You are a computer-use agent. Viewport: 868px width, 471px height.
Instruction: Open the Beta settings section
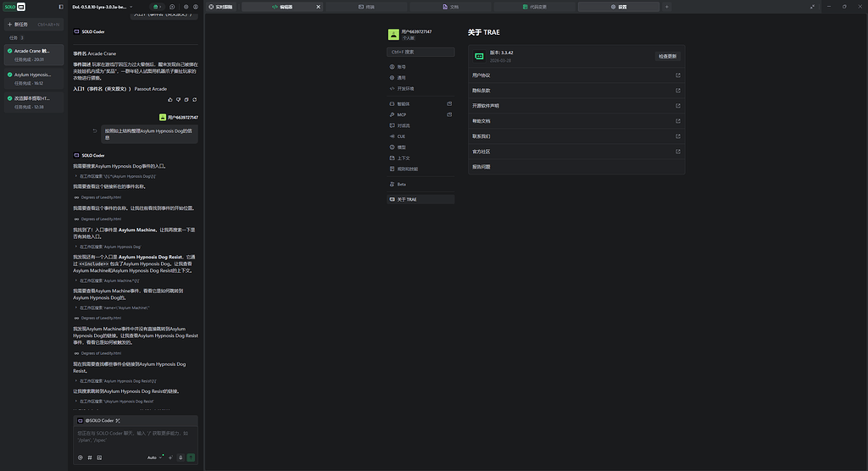coord(420,185)
